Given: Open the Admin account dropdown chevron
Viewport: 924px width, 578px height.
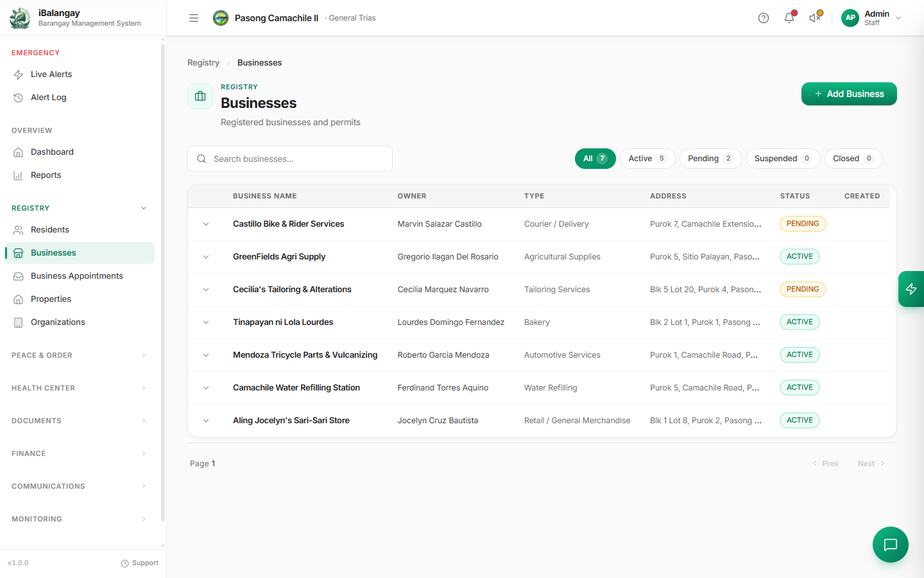Looking at the screenshot, I should pos(898,18).
